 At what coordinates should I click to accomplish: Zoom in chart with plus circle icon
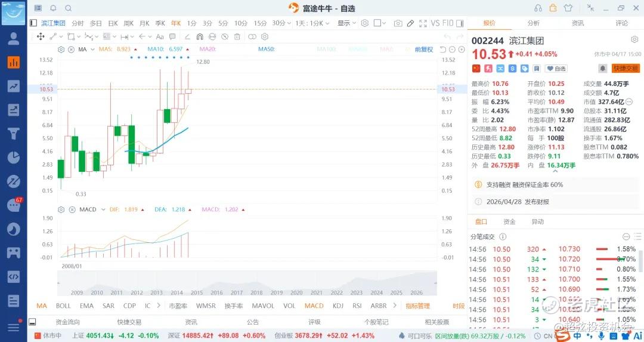(462, 50)
